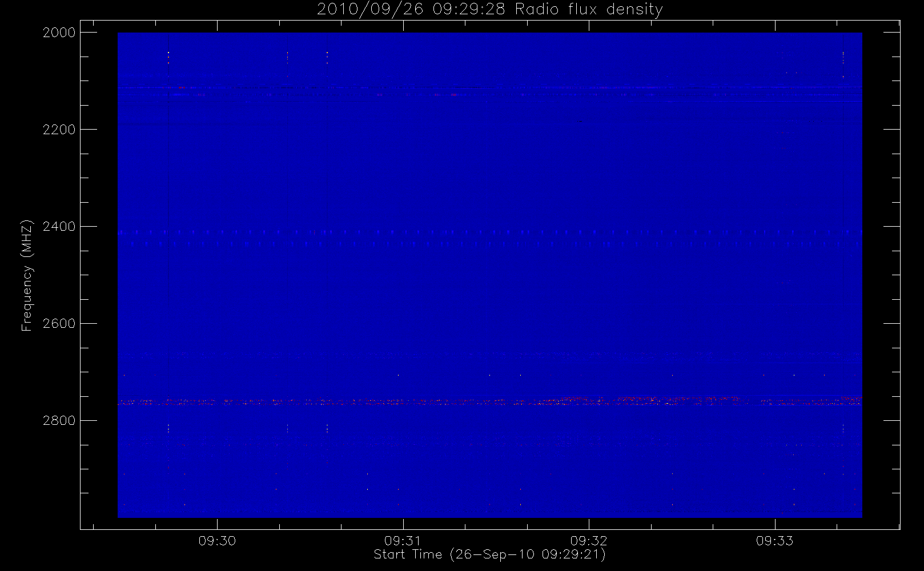Click the 2000 frequency tick label

click(x=59, y=33)
